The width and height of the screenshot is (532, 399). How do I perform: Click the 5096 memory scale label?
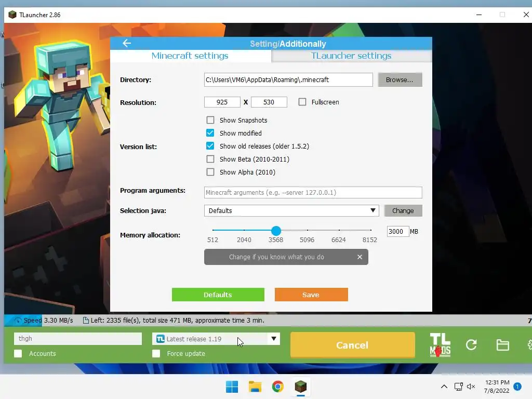307,240
